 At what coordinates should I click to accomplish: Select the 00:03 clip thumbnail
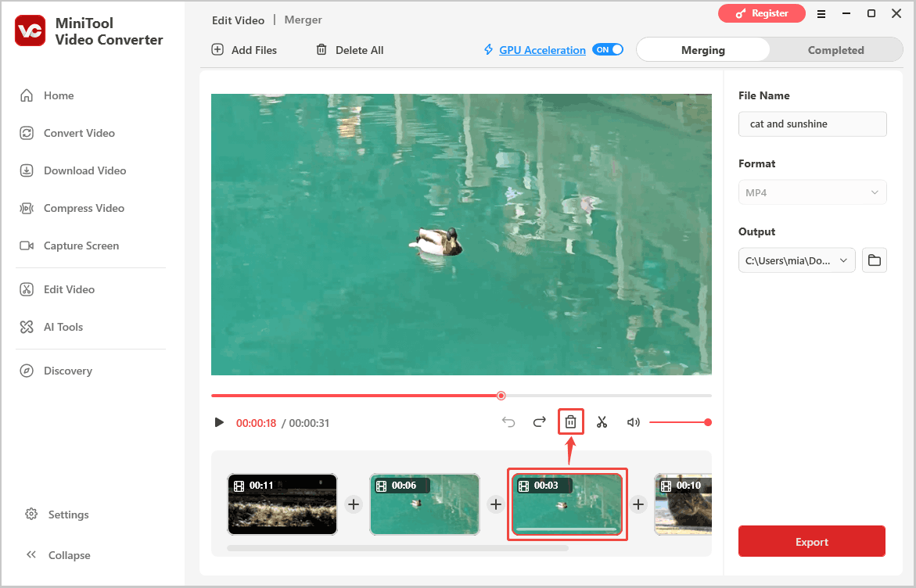pos(566,504)
